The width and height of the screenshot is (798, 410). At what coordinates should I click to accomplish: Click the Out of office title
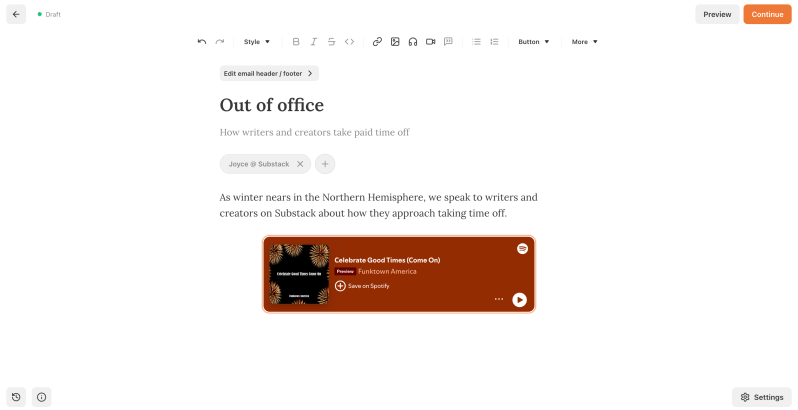[x=272, y=105]
